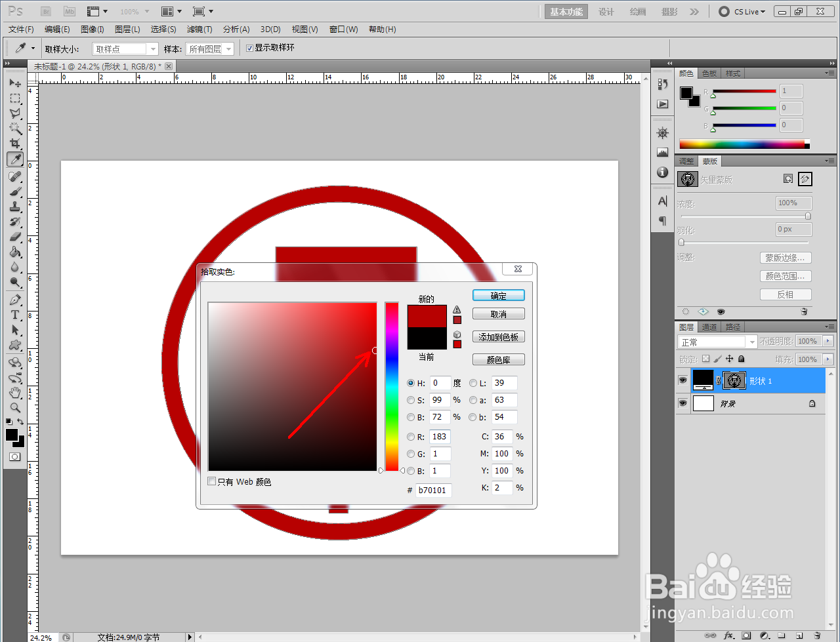The height and width of the screenshot is (642, 840).
Task: Open the layer fill arrow
Action: [828, 359]
